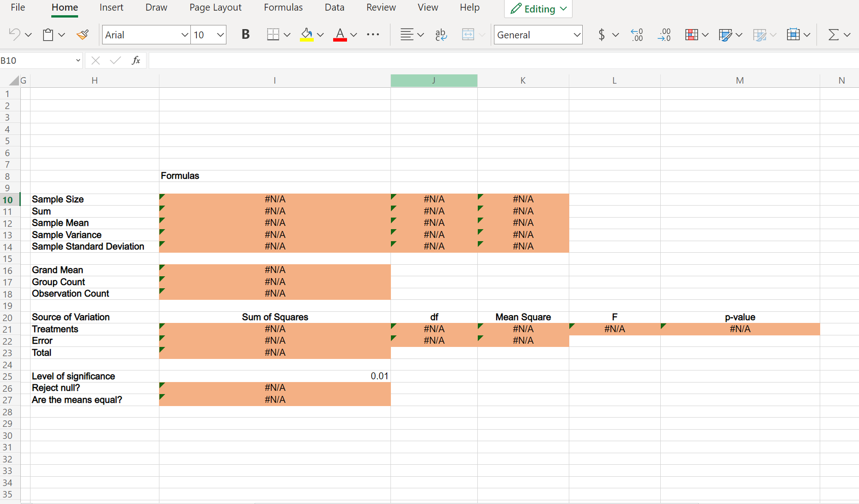Toggle Wrap Text icon
Screen dimensions: 859x504
pos(441,35)
